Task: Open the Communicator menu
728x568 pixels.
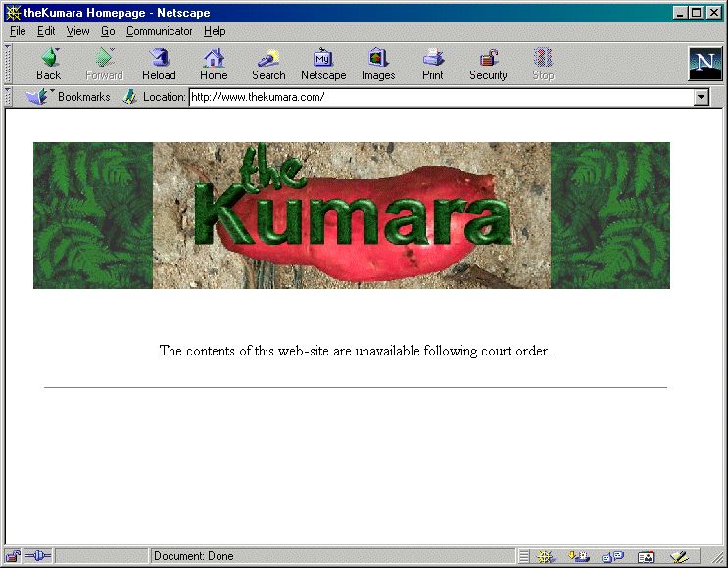Action: tap(159, 31)
